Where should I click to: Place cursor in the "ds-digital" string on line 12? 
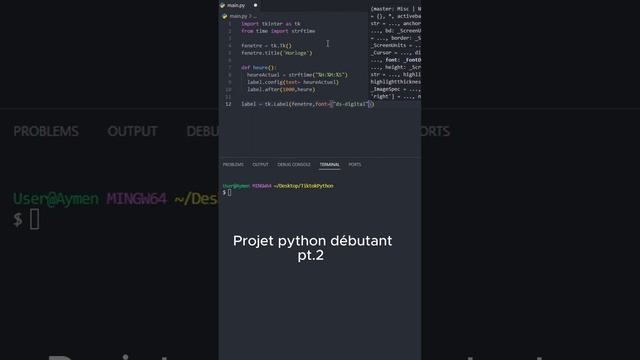click(x=350, y=104)
